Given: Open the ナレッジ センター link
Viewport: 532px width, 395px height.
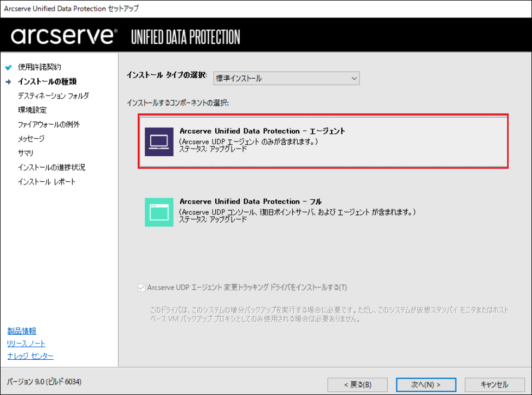Looking at the screenshot, I should pos(30,356).
